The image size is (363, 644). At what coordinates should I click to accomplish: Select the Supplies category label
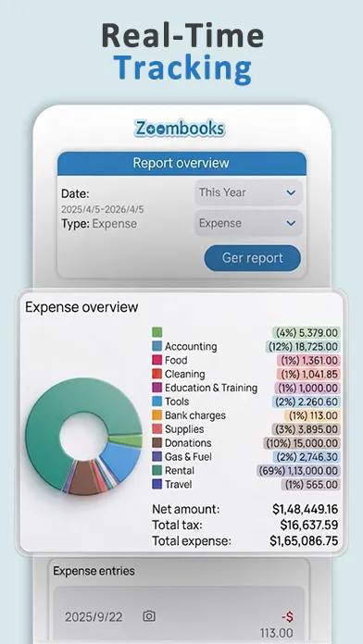click(184, 429)
